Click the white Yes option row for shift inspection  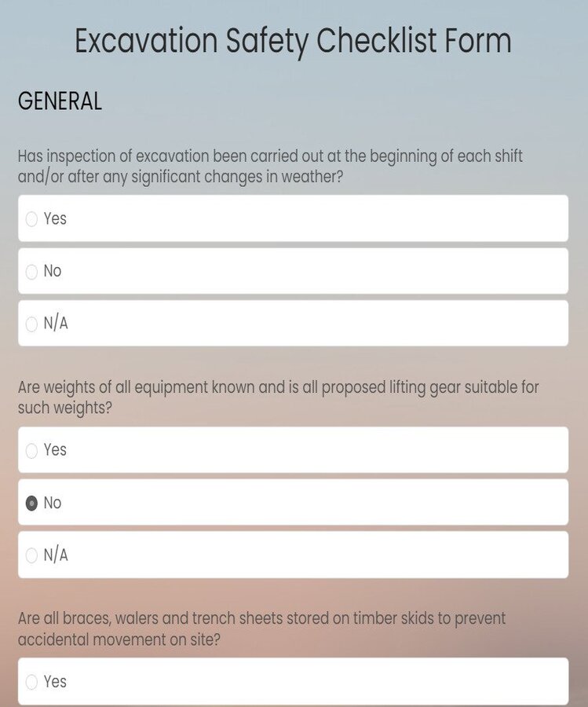click(x=292, y=218)
